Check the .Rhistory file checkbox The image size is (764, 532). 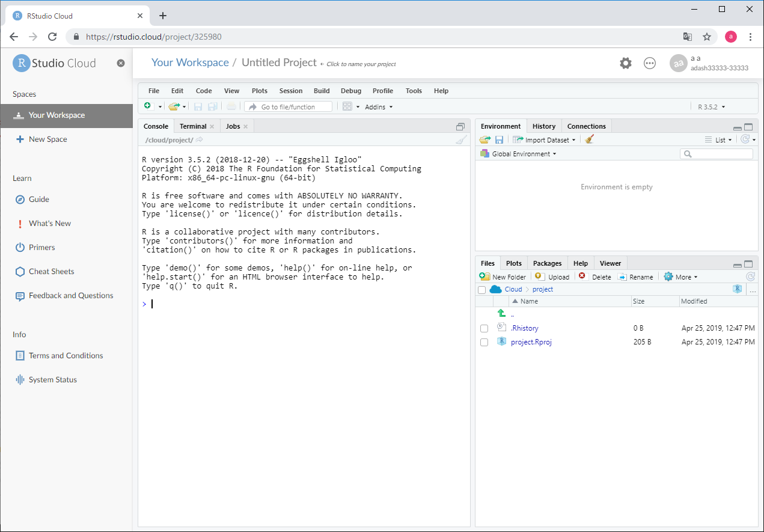tap(484, 328)
